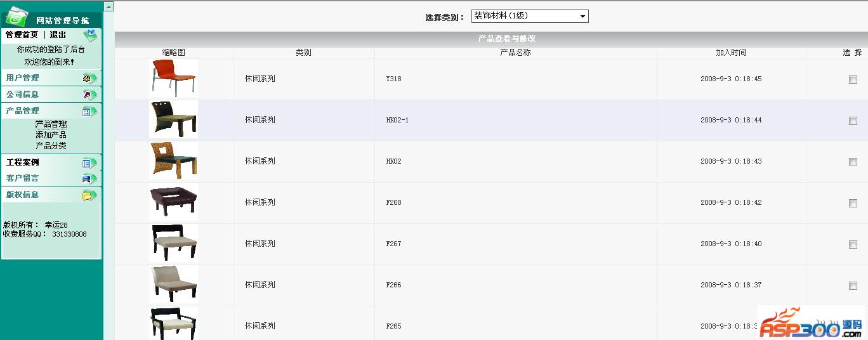The height and width of the screenshot is (340, 868).
Task: Click the 产品名称 column header
Action: tap(515, 53)
